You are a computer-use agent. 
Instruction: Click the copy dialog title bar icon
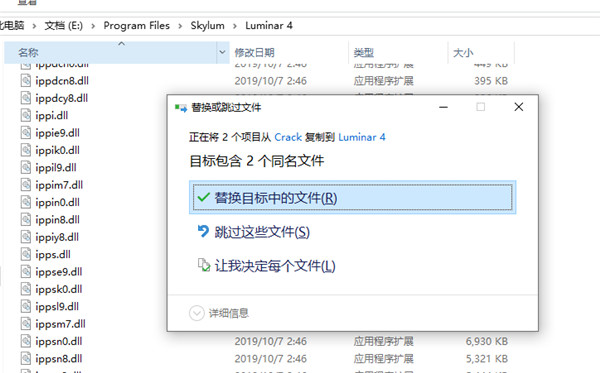(x=181, y=108)
